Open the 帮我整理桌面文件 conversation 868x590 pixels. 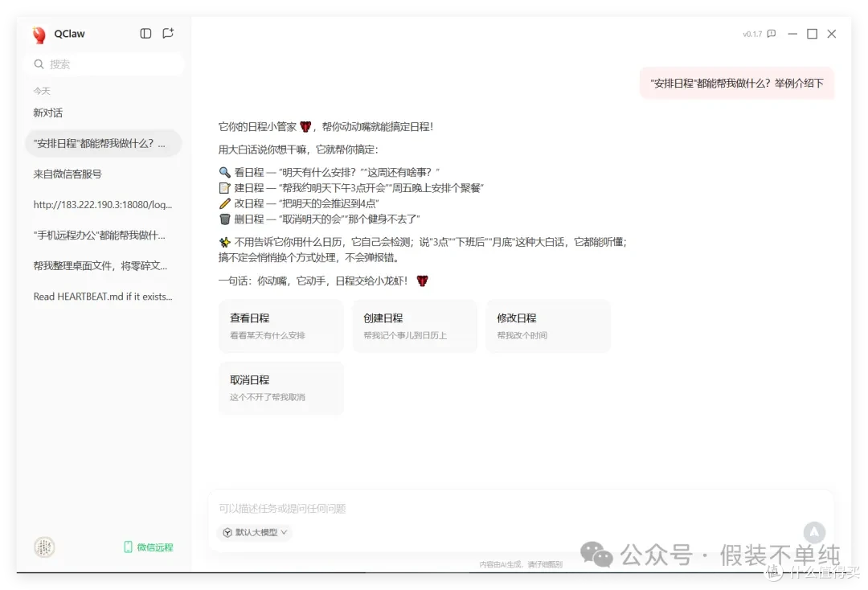[104, 266]
